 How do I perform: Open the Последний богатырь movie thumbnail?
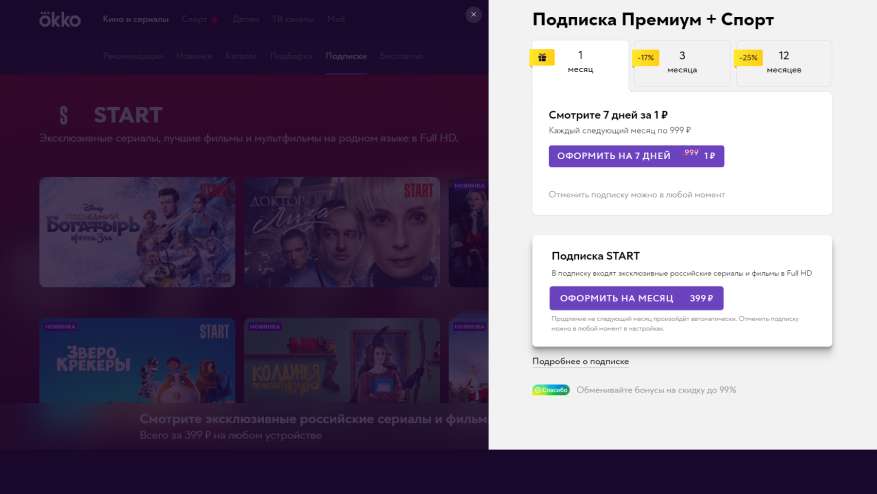(137, 233)
